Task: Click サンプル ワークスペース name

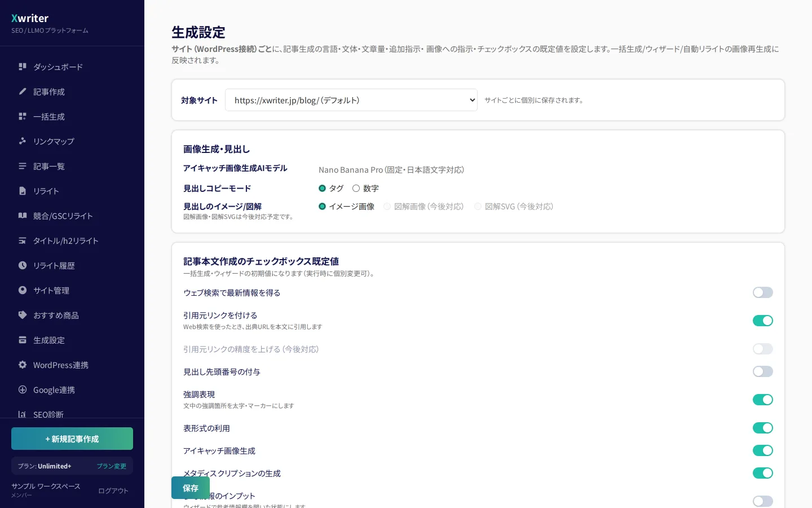Action: (46, 487)
